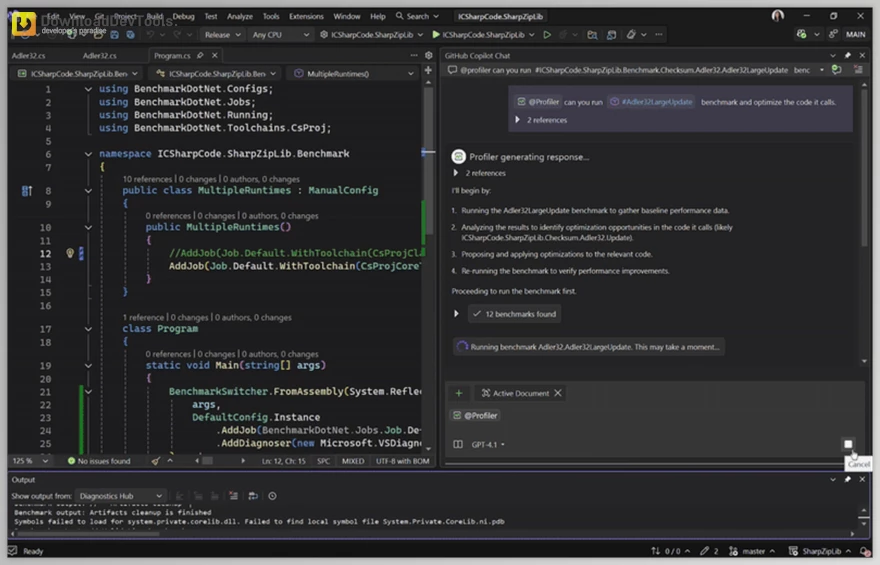Click the light bulb quick action on line 12
The image size is (880, 565).
click(x=70, y=253)
